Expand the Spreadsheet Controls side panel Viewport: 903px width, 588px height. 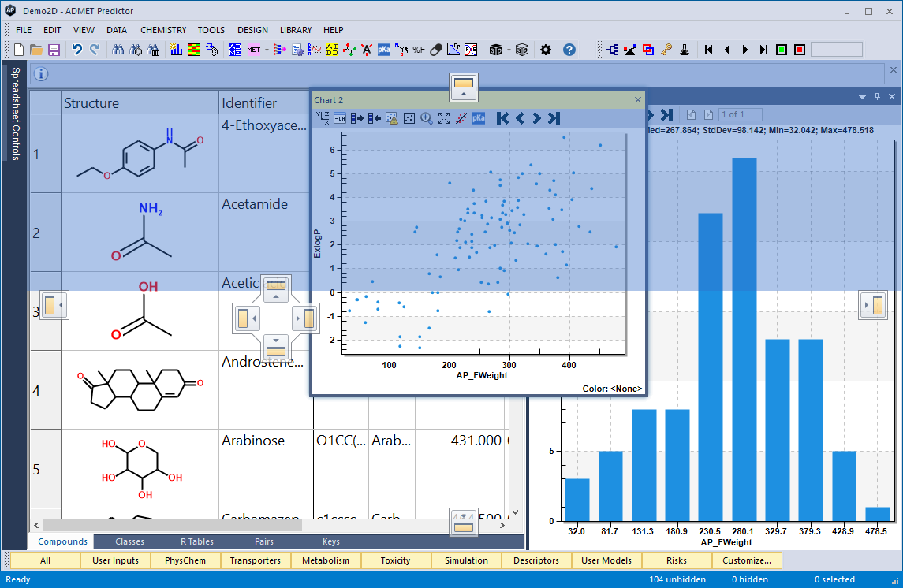point(15,114)
